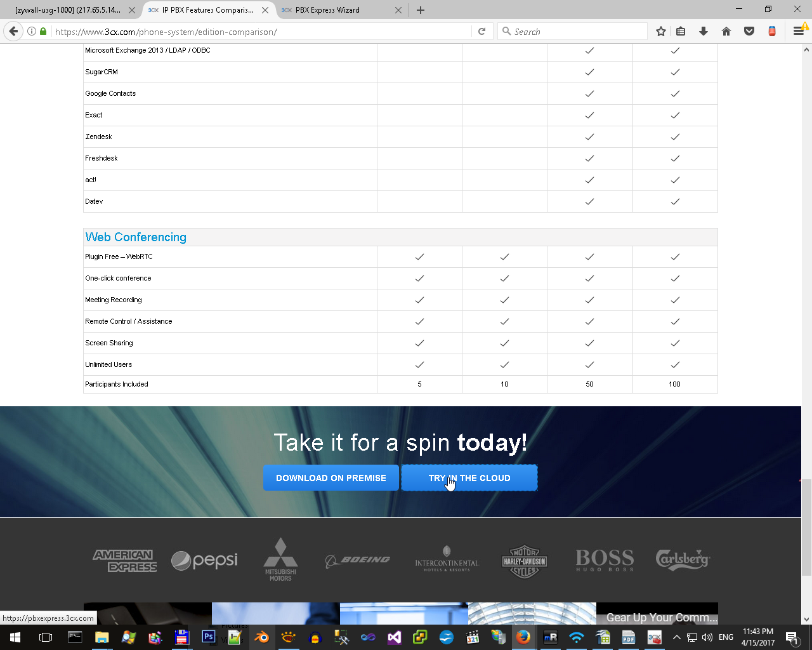
Task: Click the green secure padlock icon
Action: 43,31
